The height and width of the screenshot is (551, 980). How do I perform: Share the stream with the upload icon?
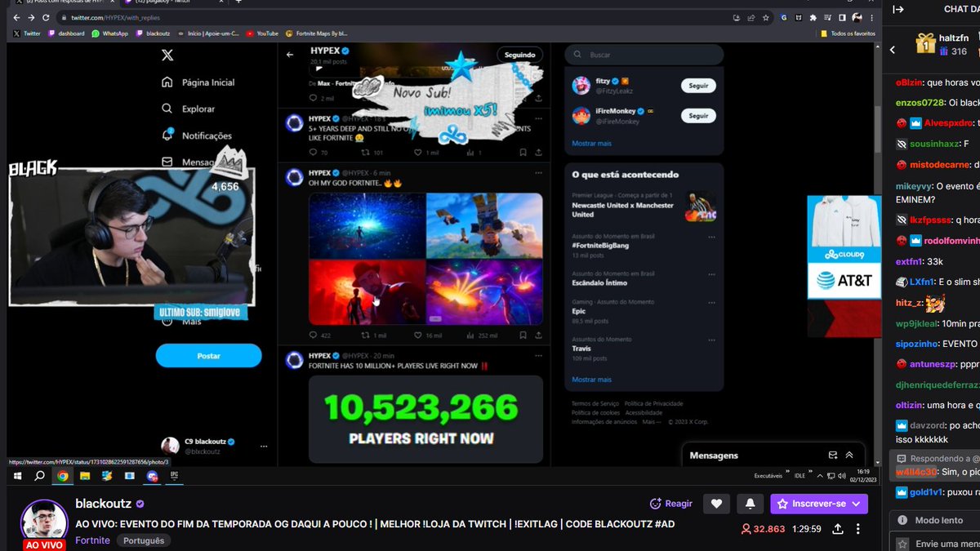click(838, 529)
